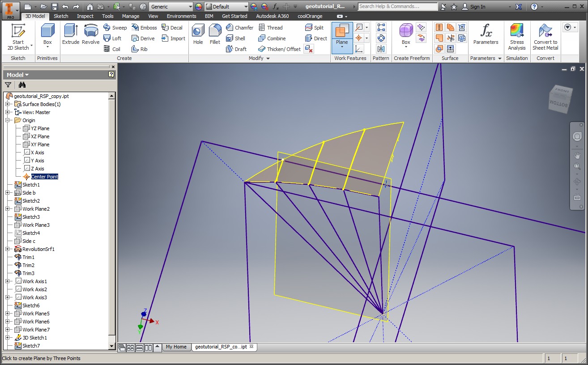Viewport: 588px width, 365px height.
Task: Choose the Sweep tool
Action: click(115, 28)
